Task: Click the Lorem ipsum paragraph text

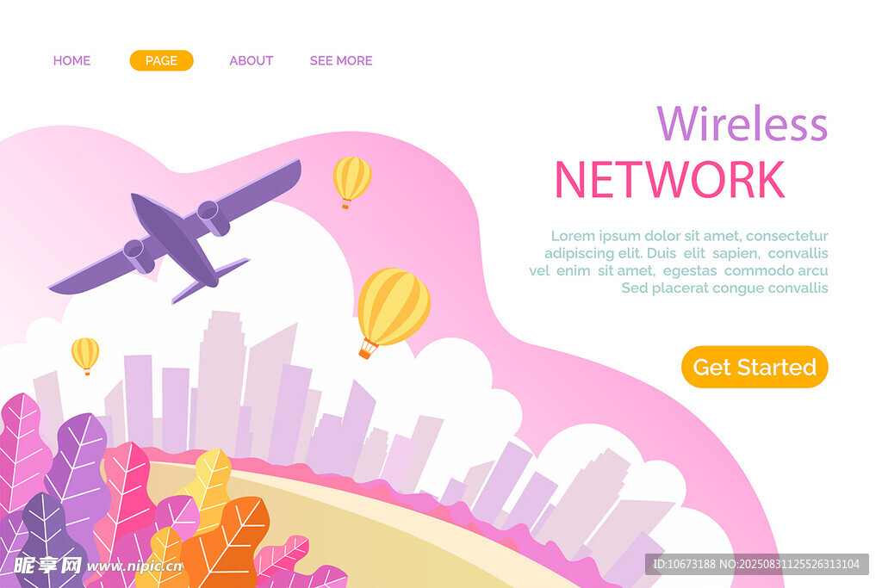Action: [x=679, y=262]
